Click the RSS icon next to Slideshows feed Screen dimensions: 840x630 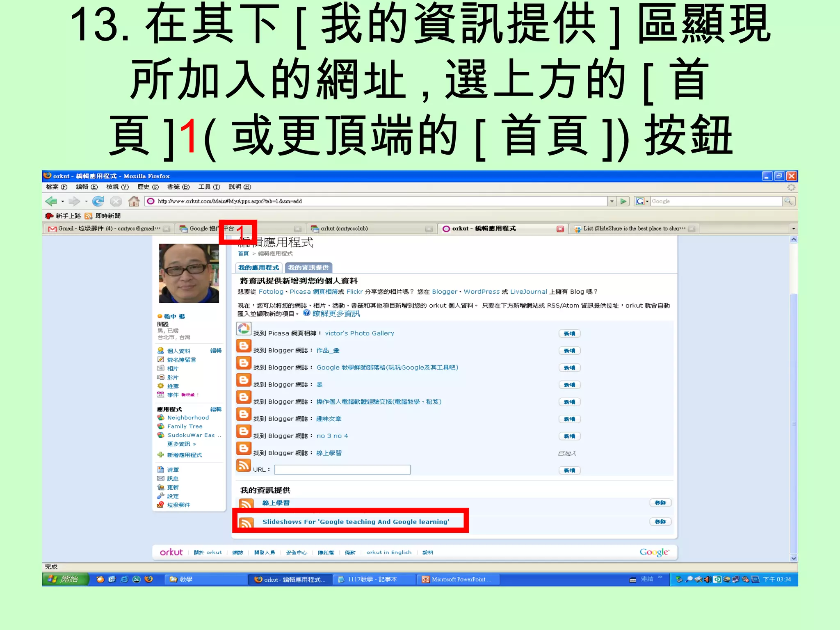246,522
